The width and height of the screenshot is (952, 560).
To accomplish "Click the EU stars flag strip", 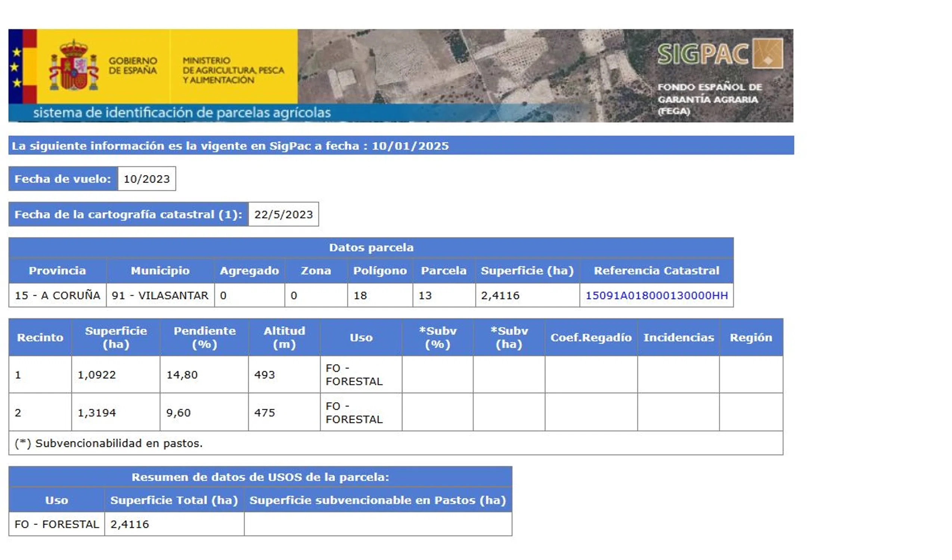I will pyautogui.click(x=15, y=66).
